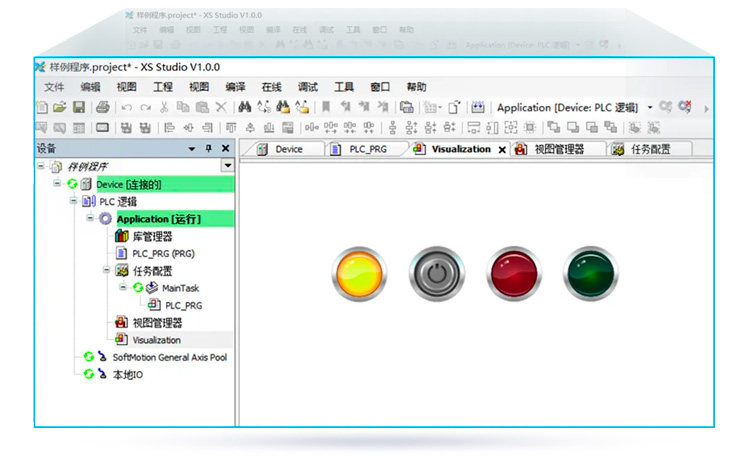The image size is (750, 456).
Task: Collapse the Device [连接的] node
Action: (x=57, y=183)
